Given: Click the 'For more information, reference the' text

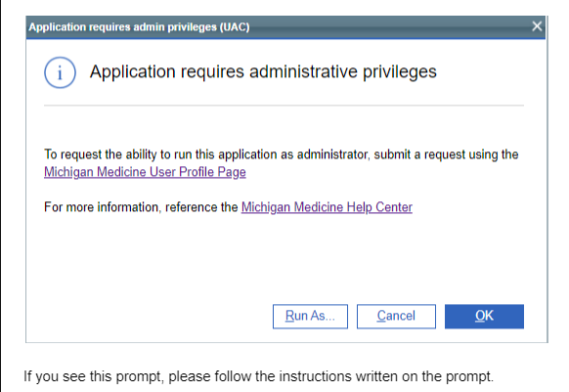Looking at the screenshot, I should (x=141, y=207).
